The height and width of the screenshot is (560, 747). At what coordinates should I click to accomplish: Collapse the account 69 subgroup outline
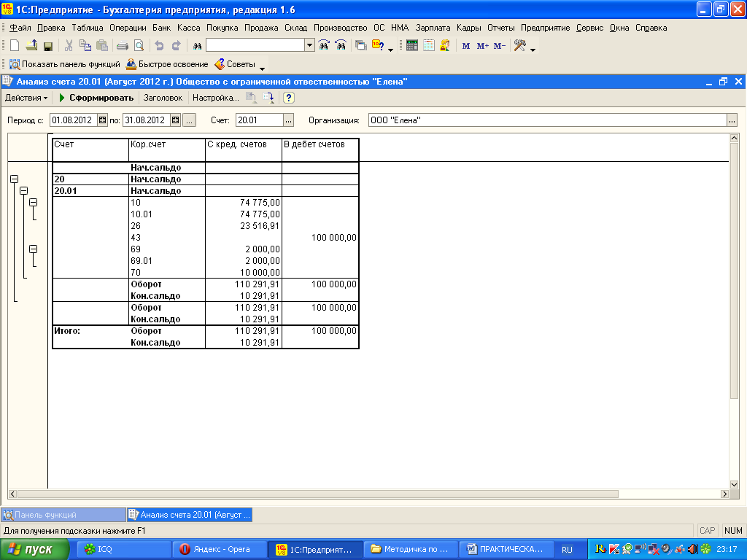pyautogui.click(x=34, y=249)
